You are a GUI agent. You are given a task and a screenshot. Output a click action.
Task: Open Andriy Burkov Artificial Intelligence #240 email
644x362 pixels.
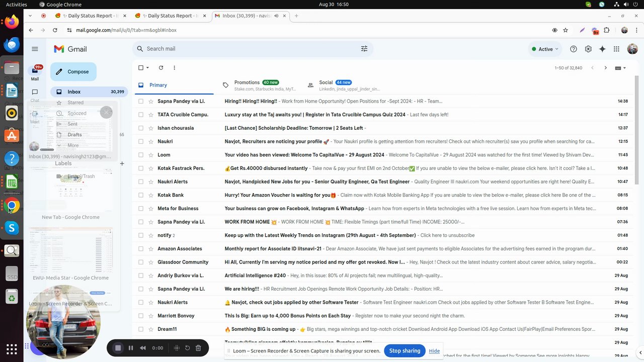(x=382, y=276)
